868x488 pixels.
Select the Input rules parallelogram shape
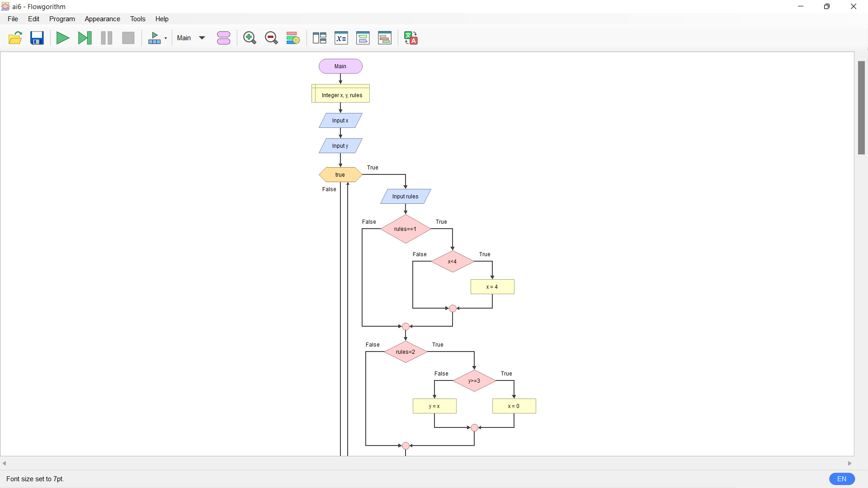[406, 196]
